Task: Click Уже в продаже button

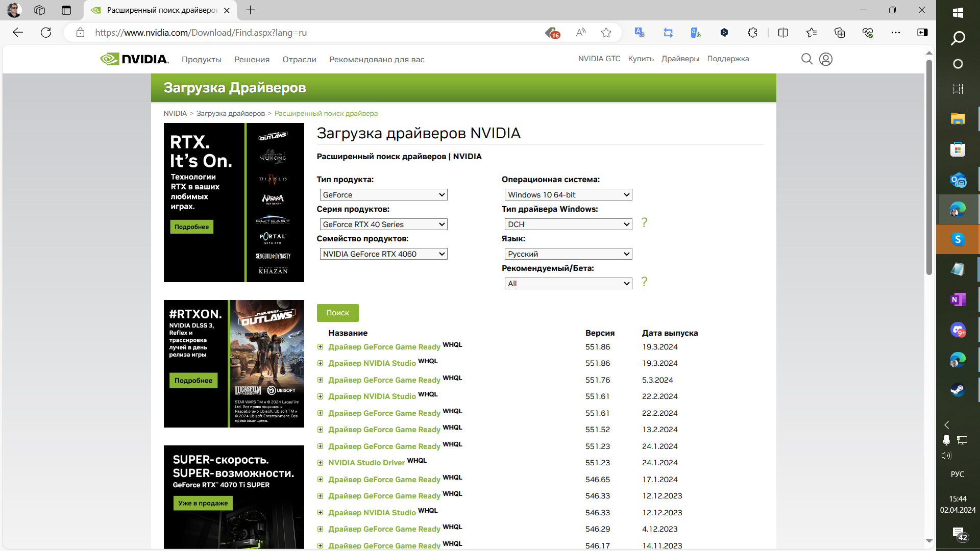Action: point(203,503)
